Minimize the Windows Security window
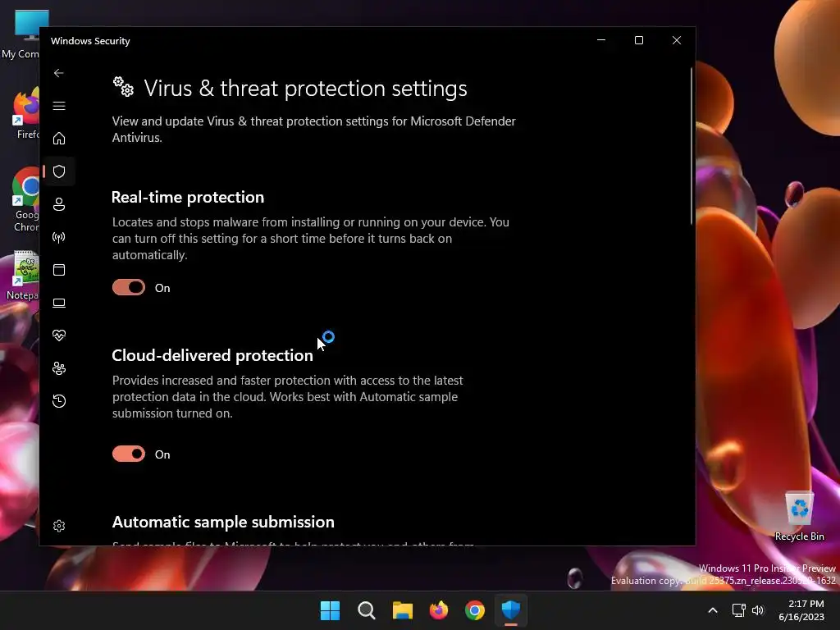The image size is (840, 630). coord(601,40)
